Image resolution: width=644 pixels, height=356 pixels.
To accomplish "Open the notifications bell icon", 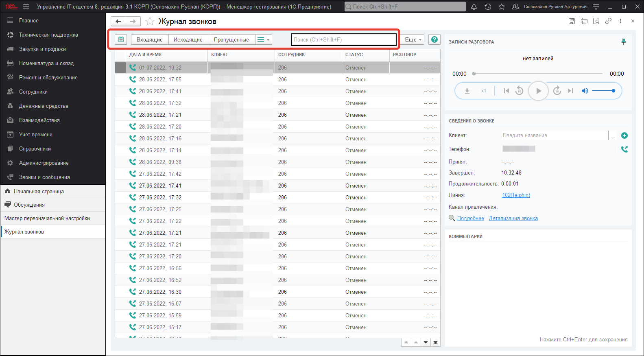I will pos(474,7).
